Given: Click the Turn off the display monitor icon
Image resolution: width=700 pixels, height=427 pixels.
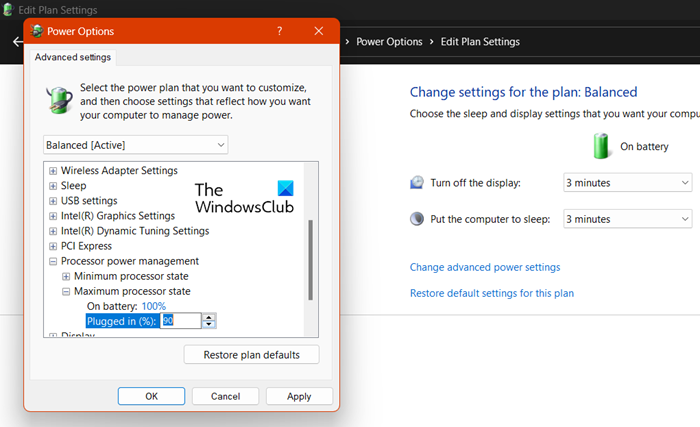Looking at the screenshot, I should pyautogui.click(x=418, y=183).
